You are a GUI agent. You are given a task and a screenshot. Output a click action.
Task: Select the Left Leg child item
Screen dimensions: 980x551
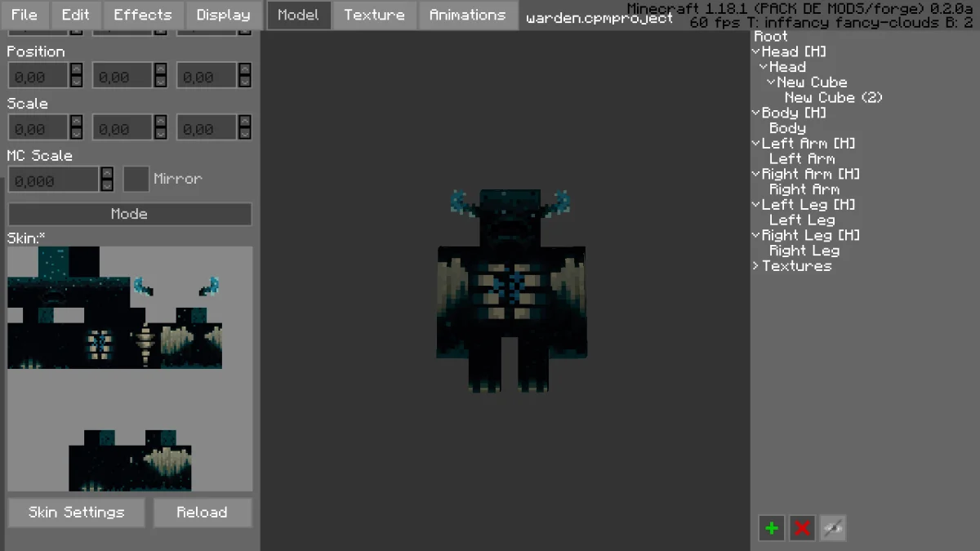point(802,220)
